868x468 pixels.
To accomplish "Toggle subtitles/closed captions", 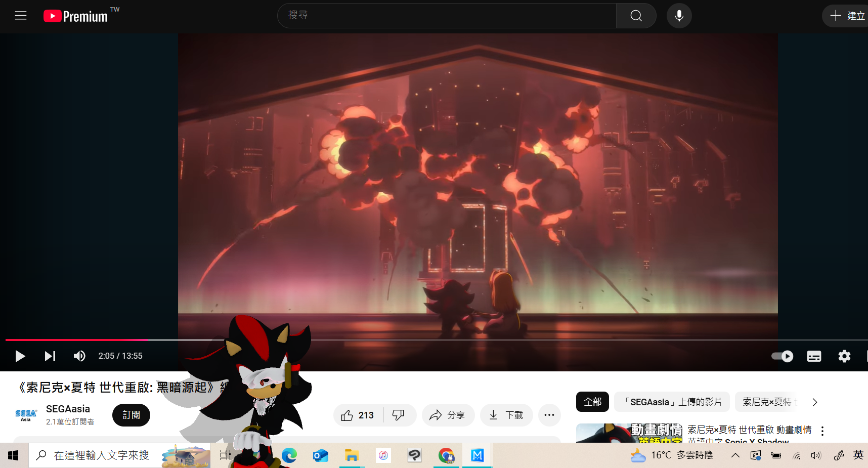I will pos(814,356).
